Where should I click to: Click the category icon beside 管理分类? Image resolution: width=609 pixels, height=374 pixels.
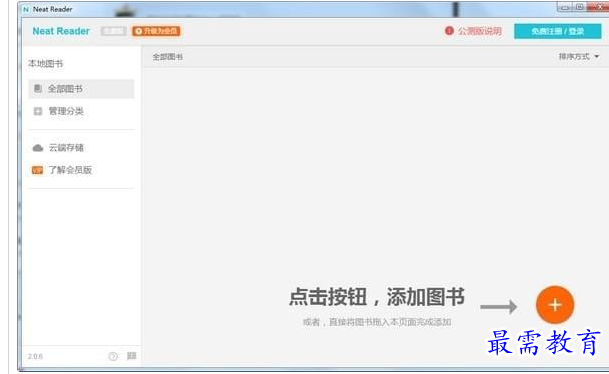(38, 111)
